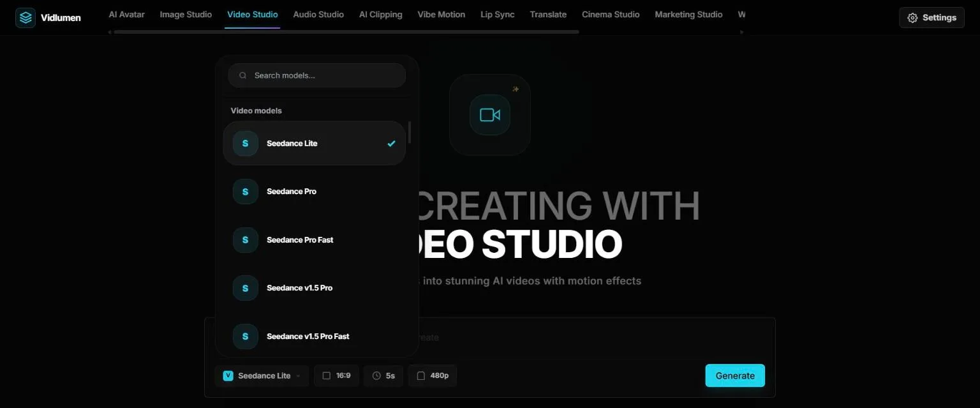Image resolution: width=980 pixels, height=408 pixels.
Task: Click the tab bar right scroll arrow
Action: click(741, 32)
